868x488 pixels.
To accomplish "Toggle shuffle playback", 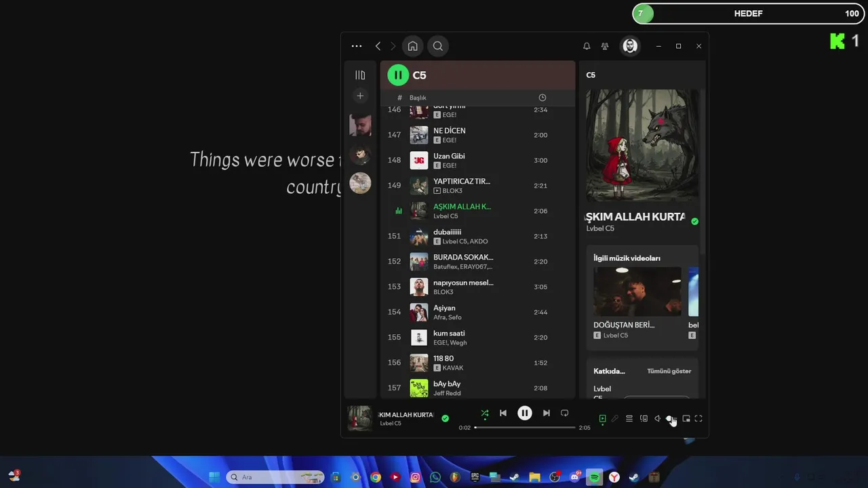I will 484,413.
